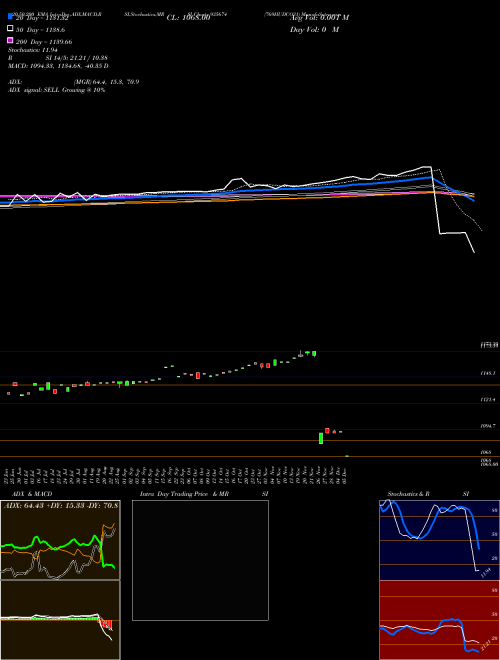Image resolution: width=500 pixels, height=660 pixels.
Task: Select the '50 Day = 1138.6' legend text
Action: [40, 30]
